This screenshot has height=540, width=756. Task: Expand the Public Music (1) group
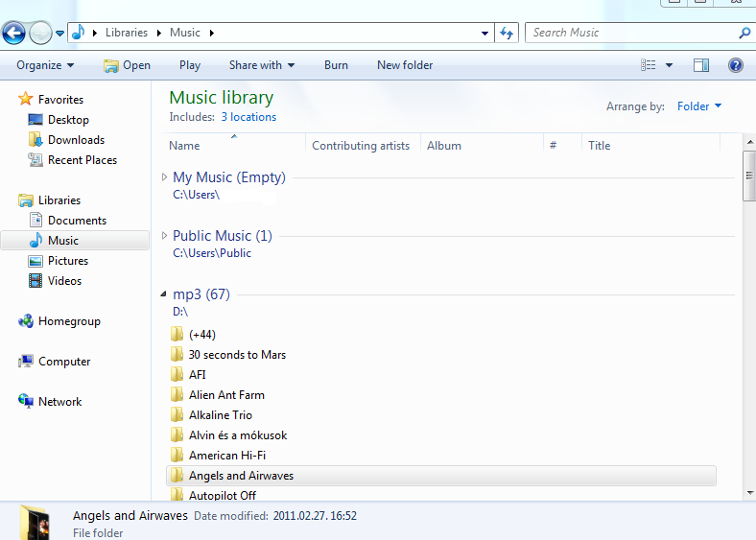tap(164, 236)
